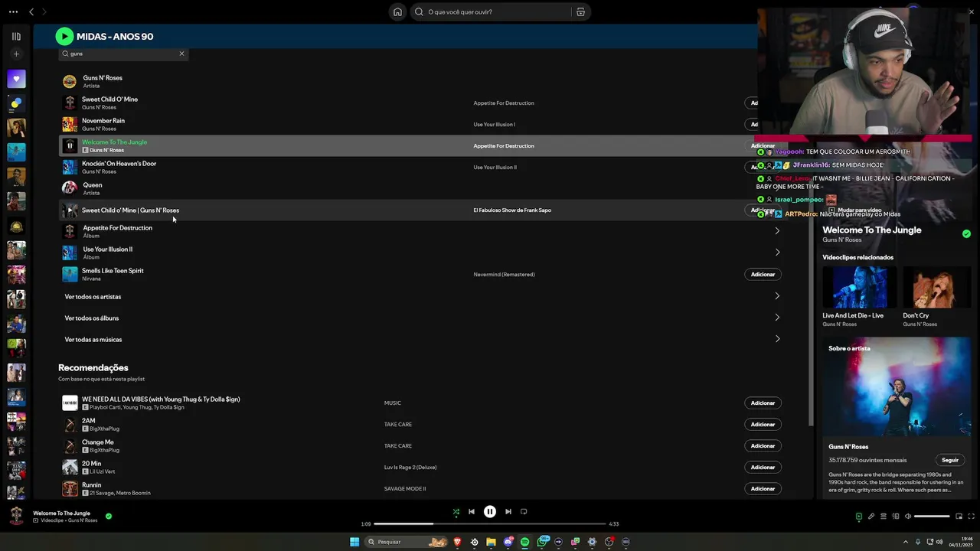The width and height of the screenshot is (980, 551).
Task: Expand Use Your Illusion II album
Action: pos(777,253)
